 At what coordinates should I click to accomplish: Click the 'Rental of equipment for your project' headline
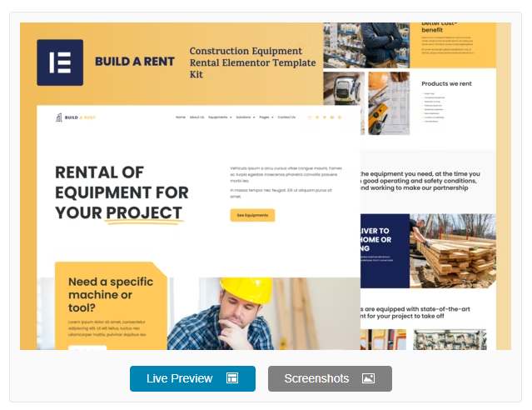(122, 192)
